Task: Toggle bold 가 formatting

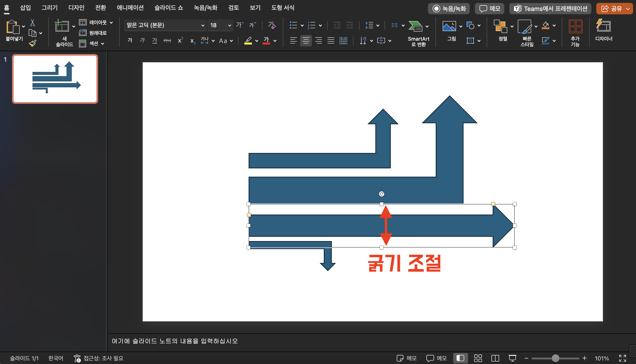Action: (130, 40)
